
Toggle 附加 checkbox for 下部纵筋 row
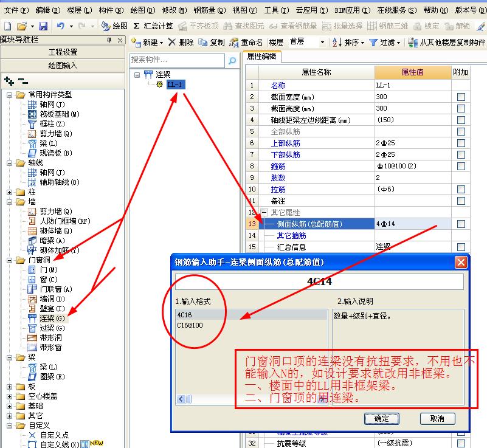461,155
